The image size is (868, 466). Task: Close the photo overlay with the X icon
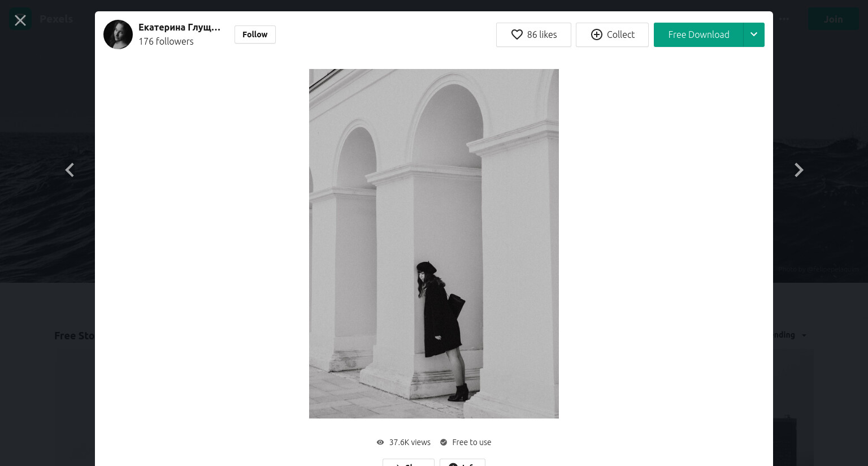(x=20, y=20)
